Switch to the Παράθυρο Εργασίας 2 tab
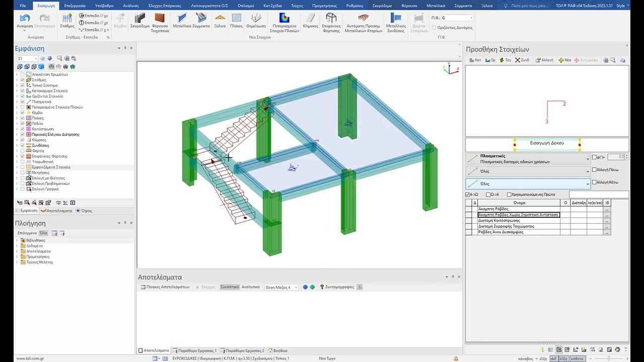The width and height of the screenshot is (644, 362). (x=242, y=350)
